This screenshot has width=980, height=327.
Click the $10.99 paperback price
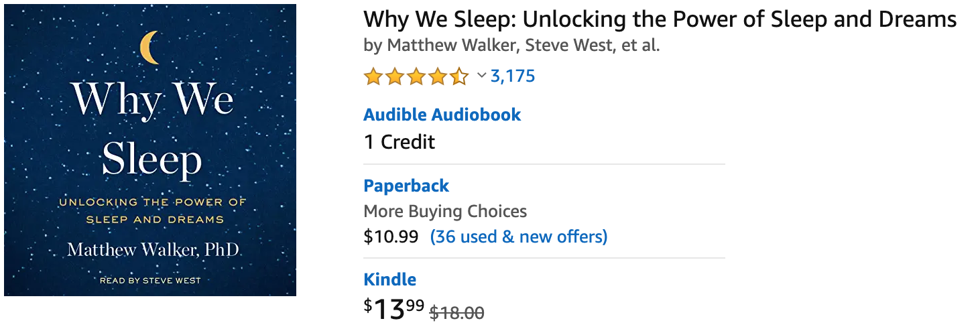[x=391, y=237]
